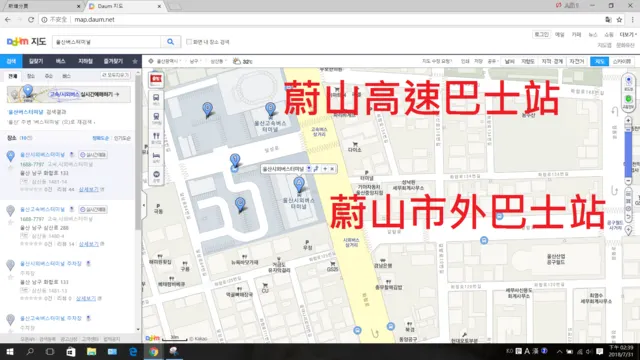
Task: Show lodging with bed toolbar icon
Action: [156, 157]
